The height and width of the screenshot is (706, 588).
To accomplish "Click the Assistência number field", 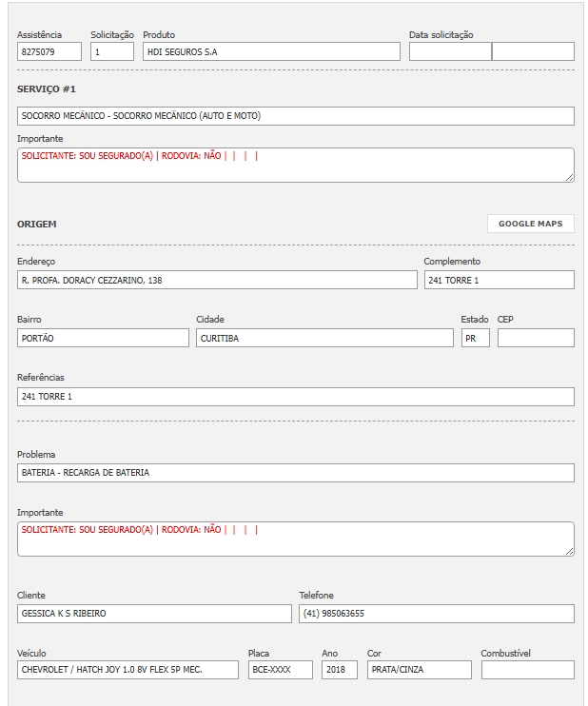I will [x=49, y=51].
